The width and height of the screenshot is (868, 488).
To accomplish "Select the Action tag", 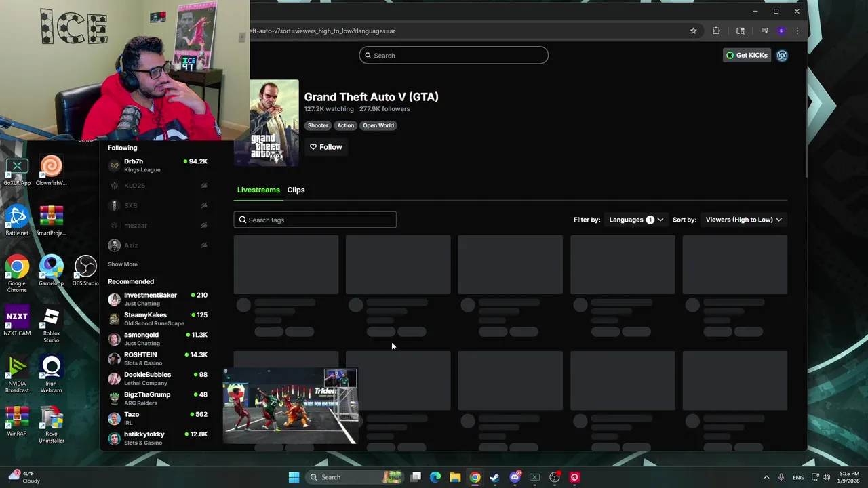I will coord(346,125).
